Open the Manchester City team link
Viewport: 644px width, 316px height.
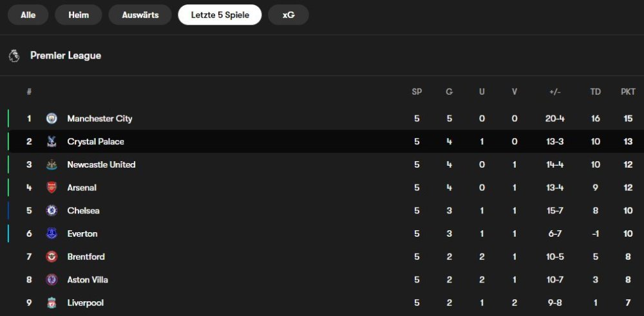click(100, 119)
